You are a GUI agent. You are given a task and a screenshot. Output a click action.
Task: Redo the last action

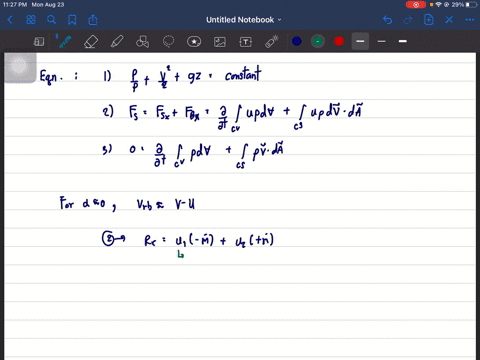[408, 20]
